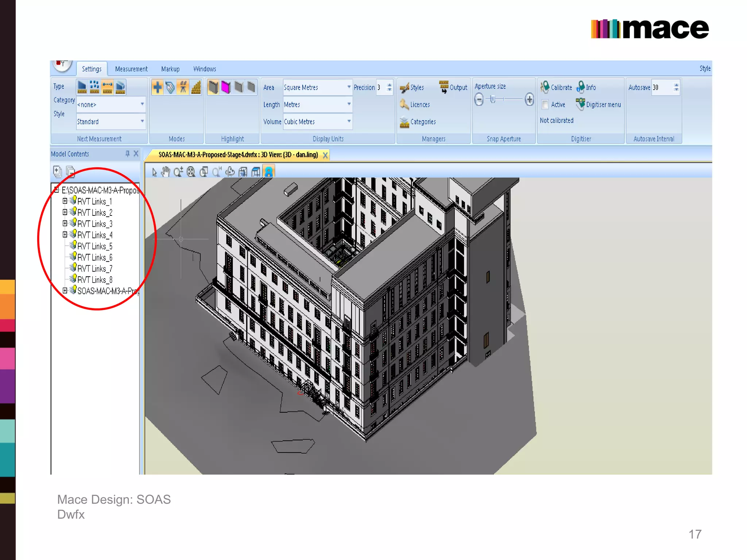Toggle the tag mode icon
The height and width of the screenshot is (560, 747).
coord(170,87)
